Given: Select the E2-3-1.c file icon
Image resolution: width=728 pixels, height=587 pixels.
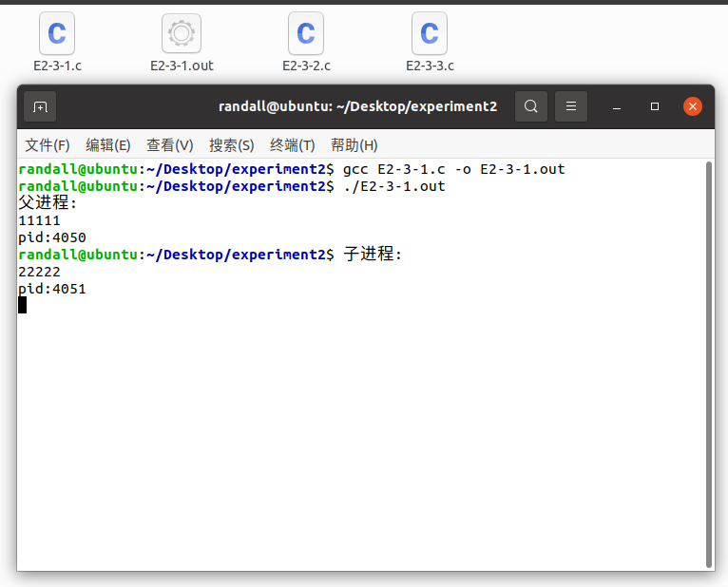Looking at the screenshot, I should click(x=57, y=34).
